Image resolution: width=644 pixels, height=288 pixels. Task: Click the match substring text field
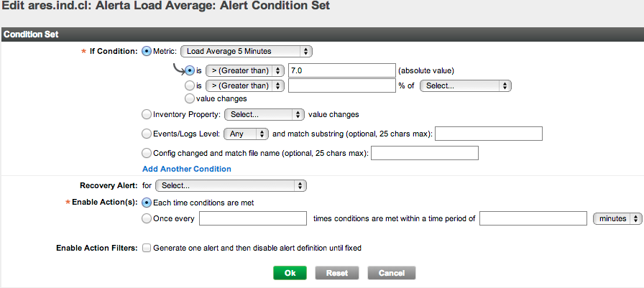488,134
